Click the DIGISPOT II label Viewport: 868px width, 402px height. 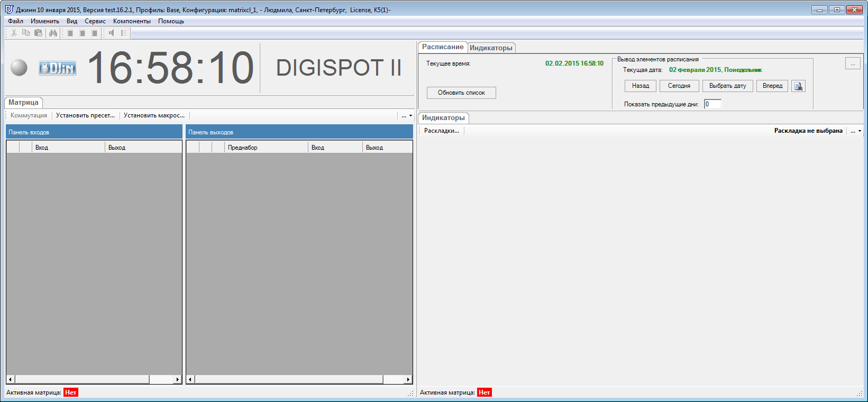coord(339,68)
